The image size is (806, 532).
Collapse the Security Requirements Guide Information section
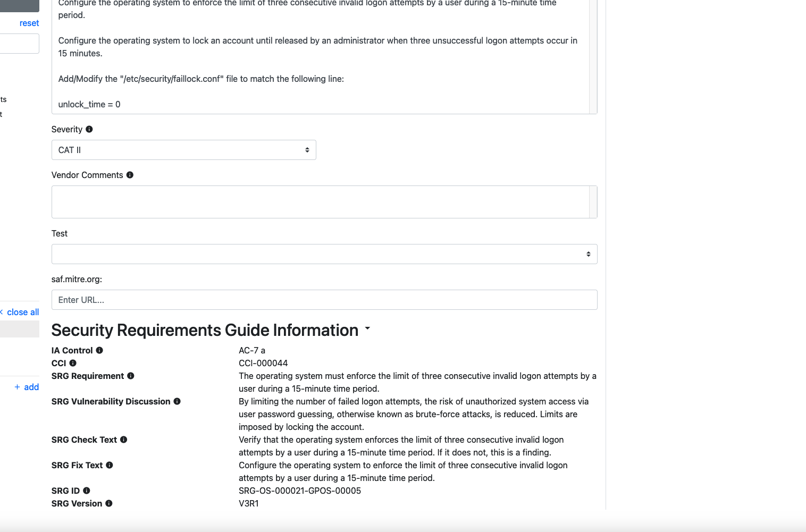coord(367,329)
